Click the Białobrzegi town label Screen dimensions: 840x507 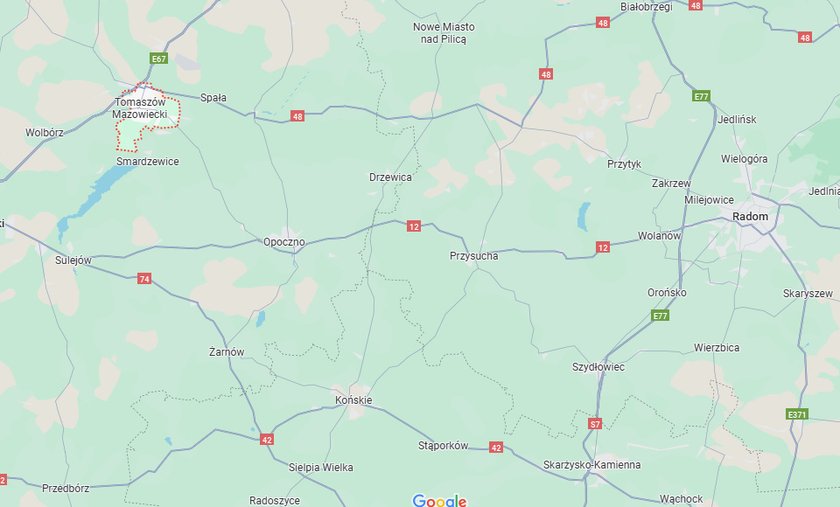(x=646, y=7)
